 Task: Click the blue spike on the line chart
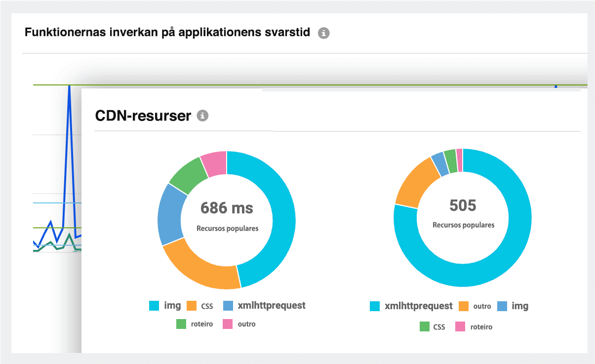(x=70, y=89)
